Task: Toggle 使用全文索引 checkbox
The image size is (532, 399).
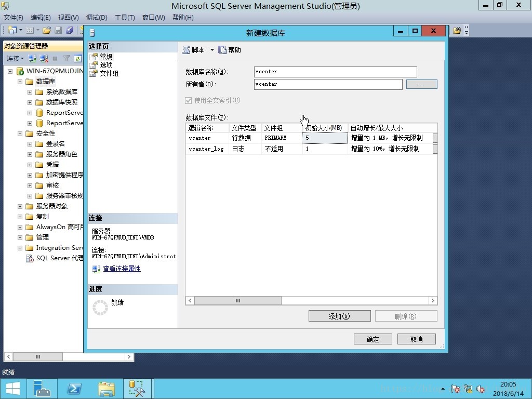Action: 188,100
